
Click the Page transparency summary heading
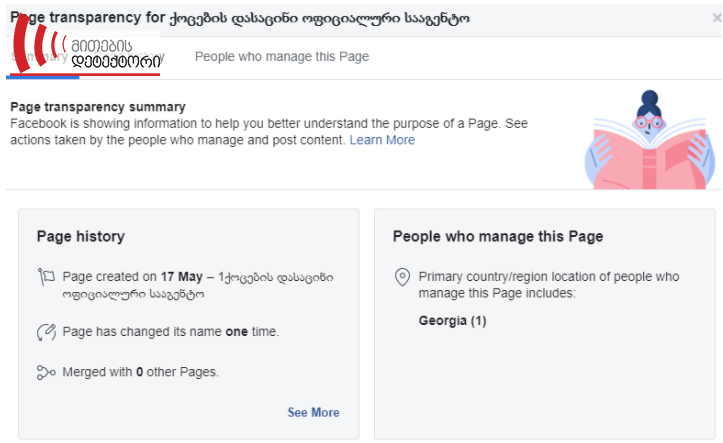98,107
